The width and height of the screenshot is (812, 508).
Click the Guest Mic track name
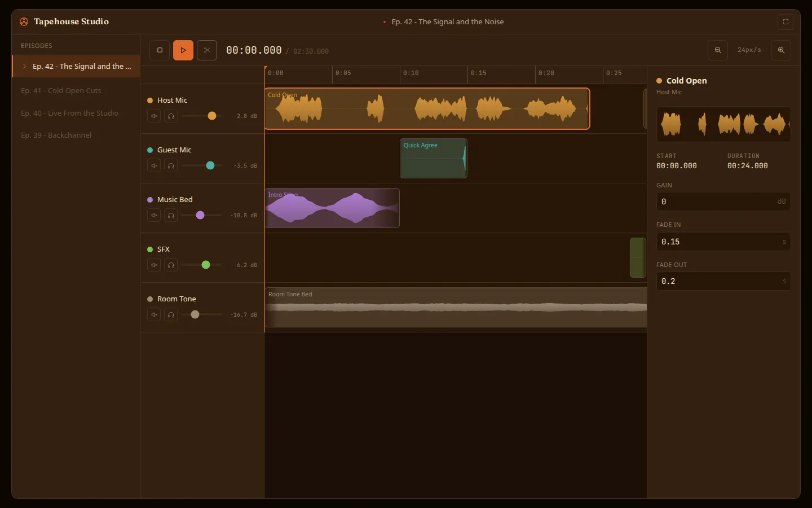pos(174,150)
